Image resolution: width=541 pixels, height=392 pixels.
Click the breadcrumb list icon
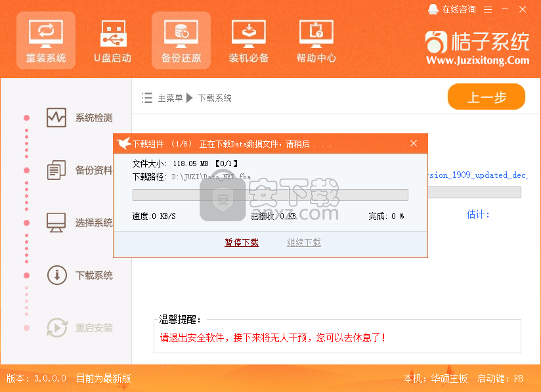point(147,98)
